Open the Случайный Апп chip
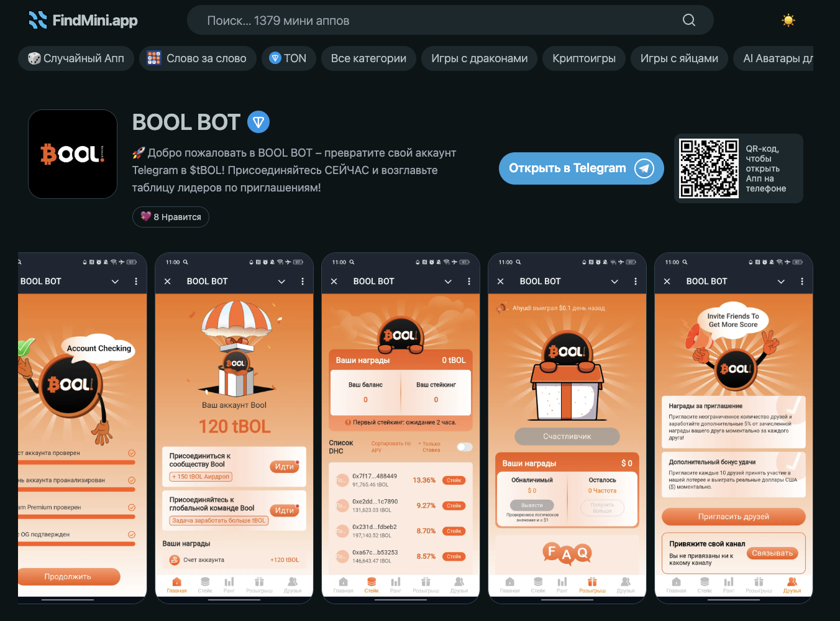 coord(76,58)
